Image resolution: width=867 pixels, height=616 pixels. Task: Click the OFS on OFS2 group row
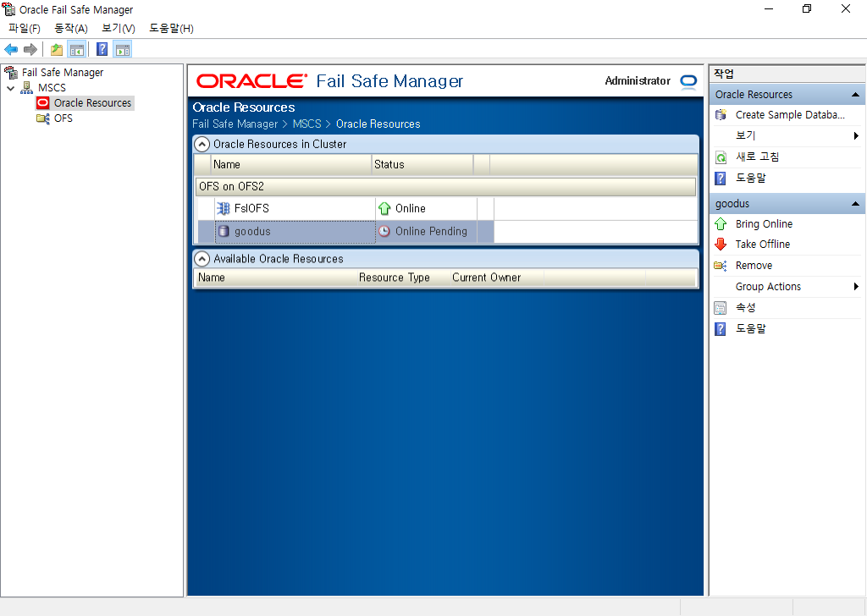pos(445,187)
